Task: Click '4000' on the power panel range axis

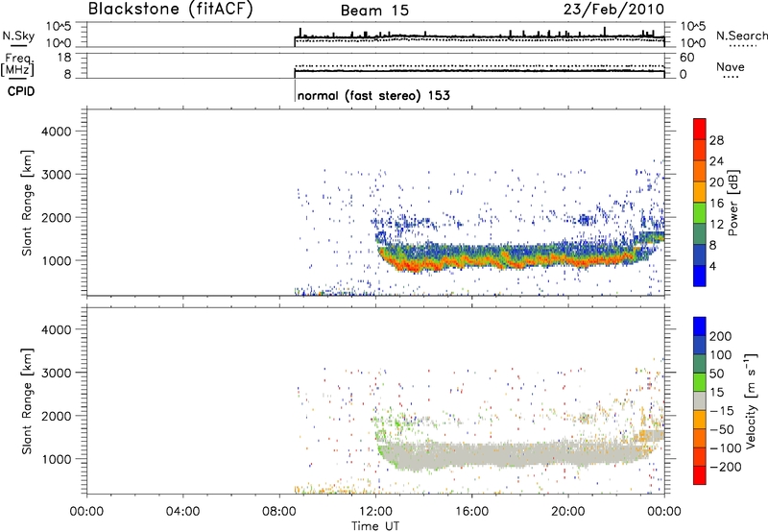Action: coord(57,132)
